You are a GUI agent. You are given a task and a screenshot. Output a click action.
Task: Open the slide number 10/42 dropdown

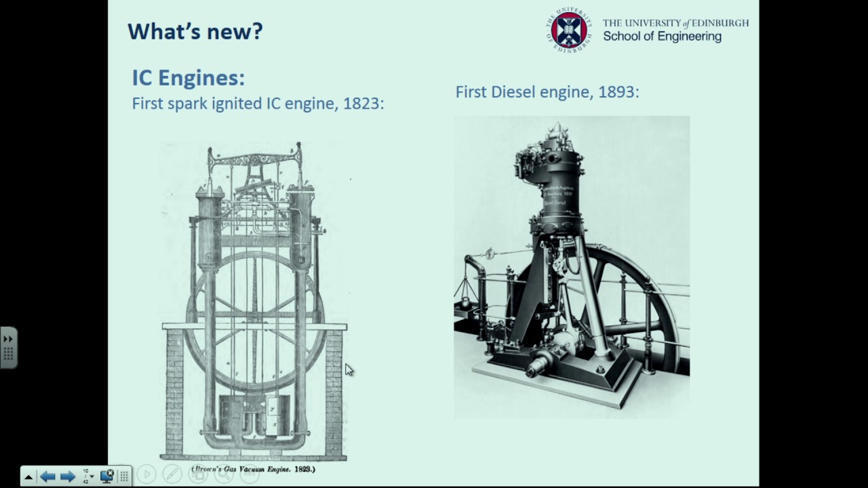click(x=88, y=476)
